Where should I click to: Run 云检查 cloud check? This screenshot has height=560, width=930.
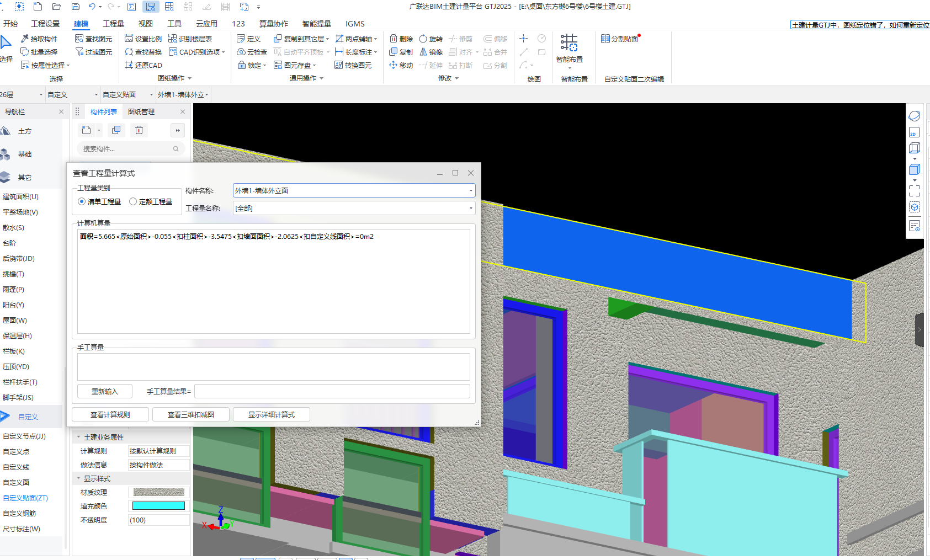pos(252,52)
